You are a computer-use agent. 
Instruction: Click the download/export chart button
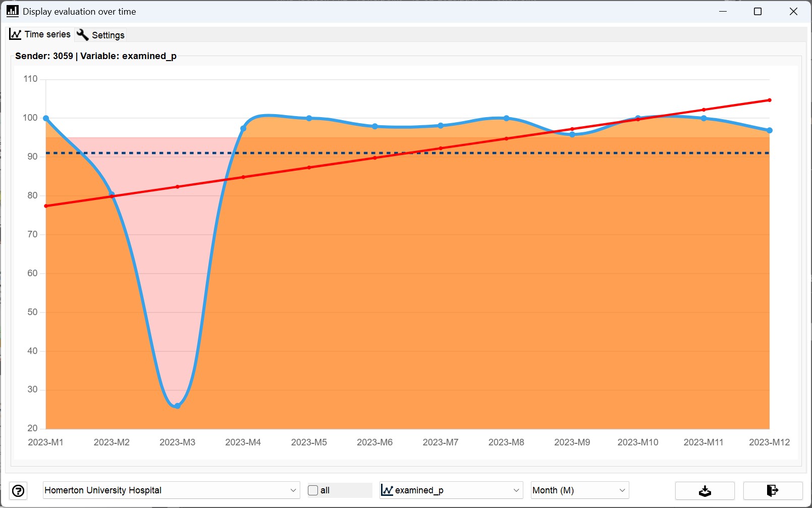[x=705, y=490]
